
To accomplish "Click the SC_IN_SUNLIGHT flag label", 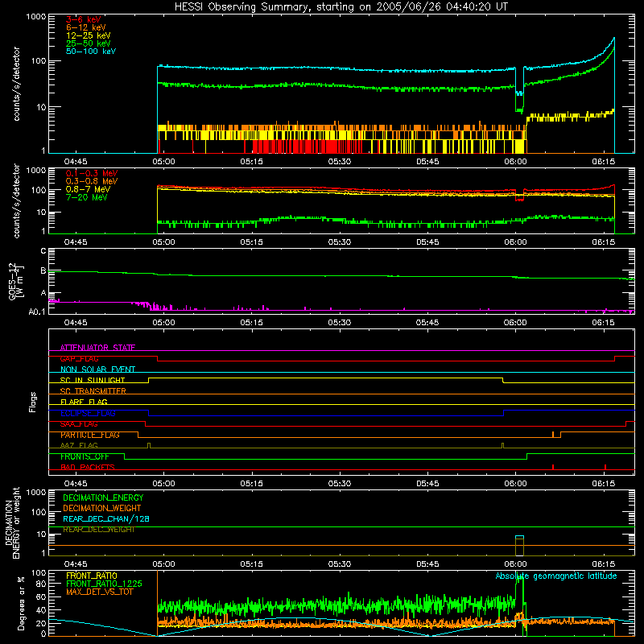I will point(93,380).
